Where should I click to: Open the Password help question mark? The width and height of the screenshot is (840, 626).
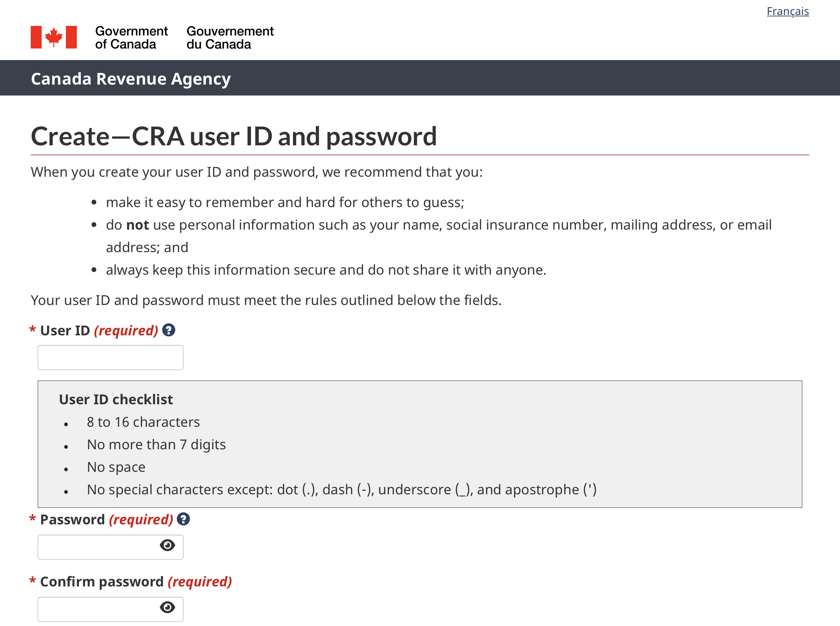(x=184, y=519)
